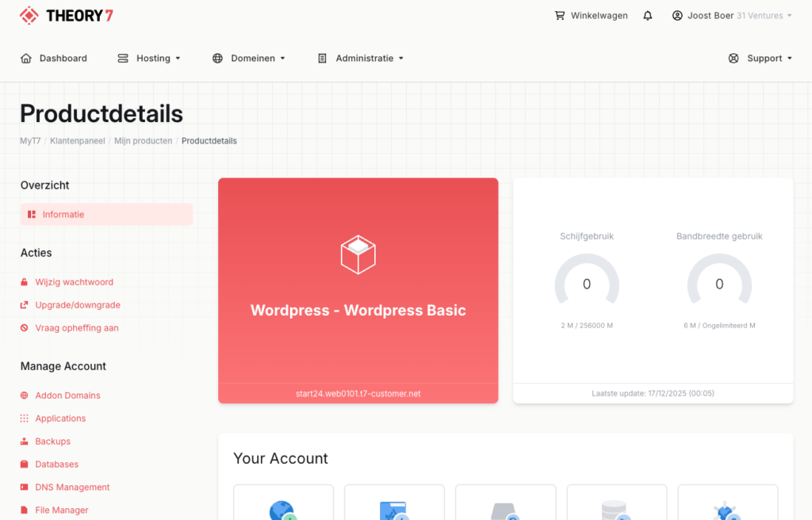Open the Joost Boer account menu
Image resolution: width=812 pixels, height=520 pixels.
click(x=731, y=16)
